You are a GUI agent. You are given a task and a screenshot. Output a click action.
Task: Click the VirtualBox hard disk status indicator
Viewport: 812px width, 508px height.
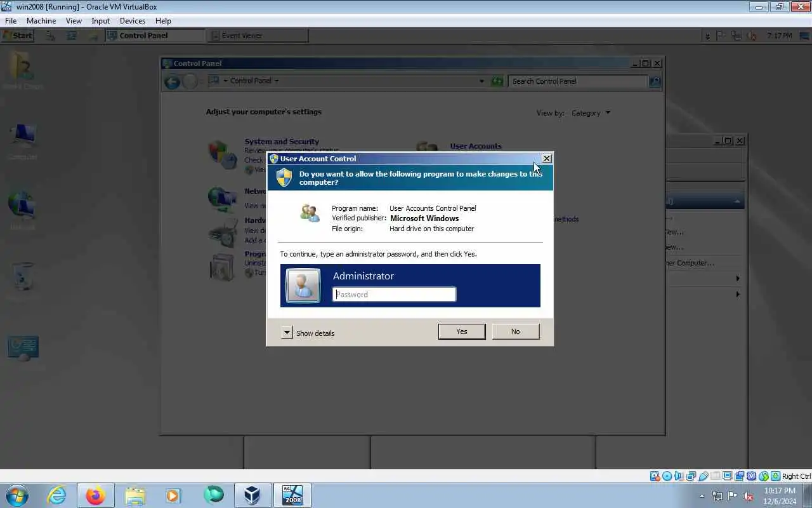point(655,476)
